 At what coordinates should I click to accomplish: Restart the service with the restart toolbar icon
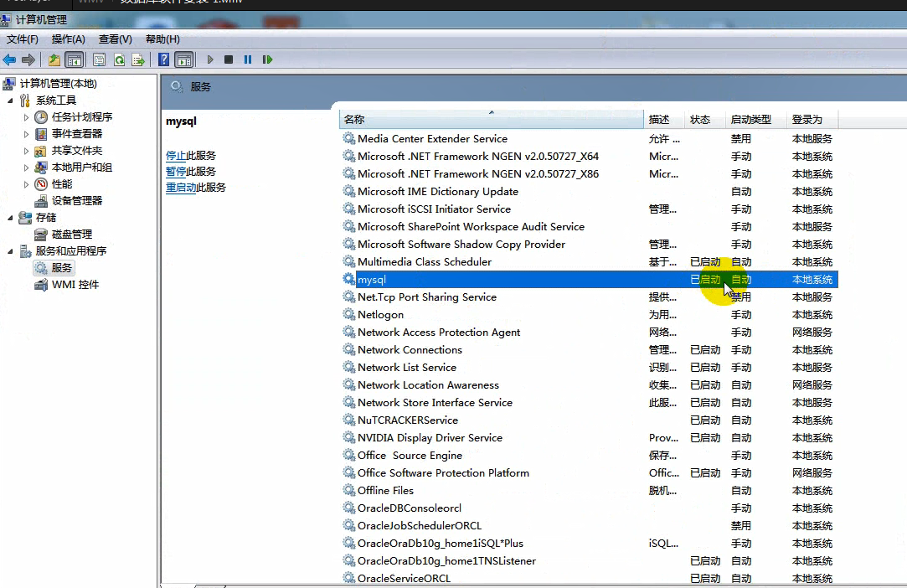click(267, 59)
